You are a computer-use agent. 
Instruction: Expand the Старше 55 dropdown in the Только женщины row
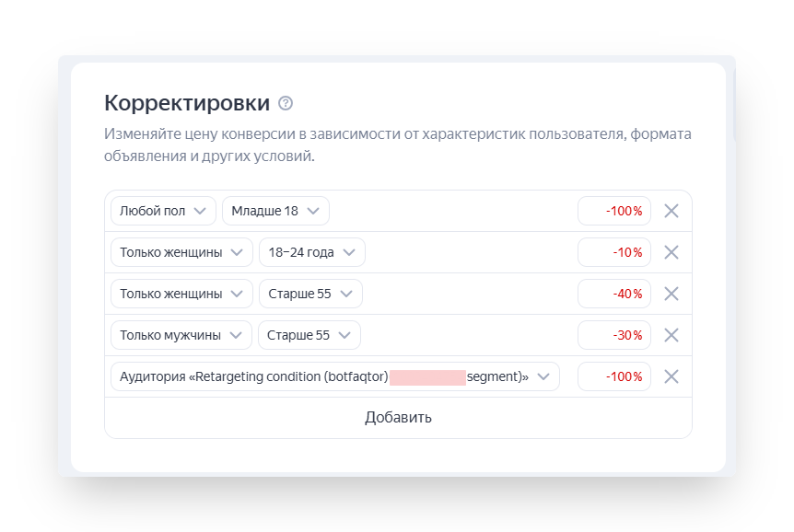(x=310, y=294)
